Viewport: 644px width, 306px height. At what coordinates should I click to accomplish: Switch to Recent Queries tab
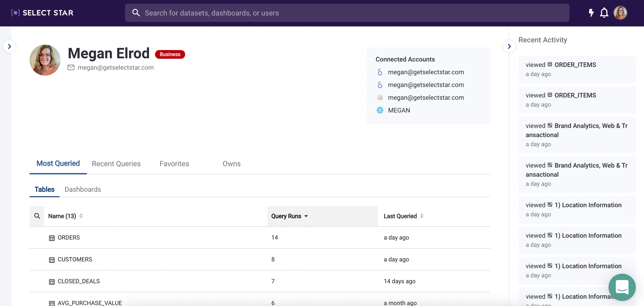116,164
